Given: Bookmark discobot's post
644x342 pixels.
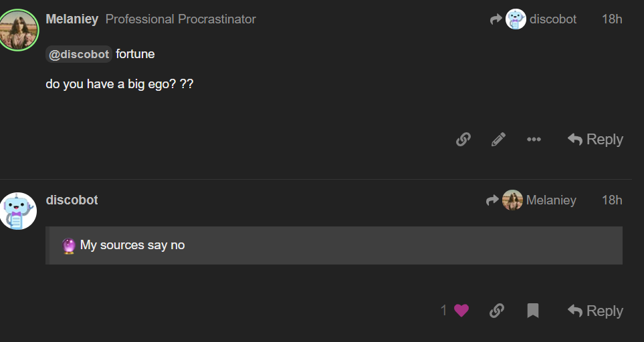Looking at the screenshot, I should pos(532,311).
